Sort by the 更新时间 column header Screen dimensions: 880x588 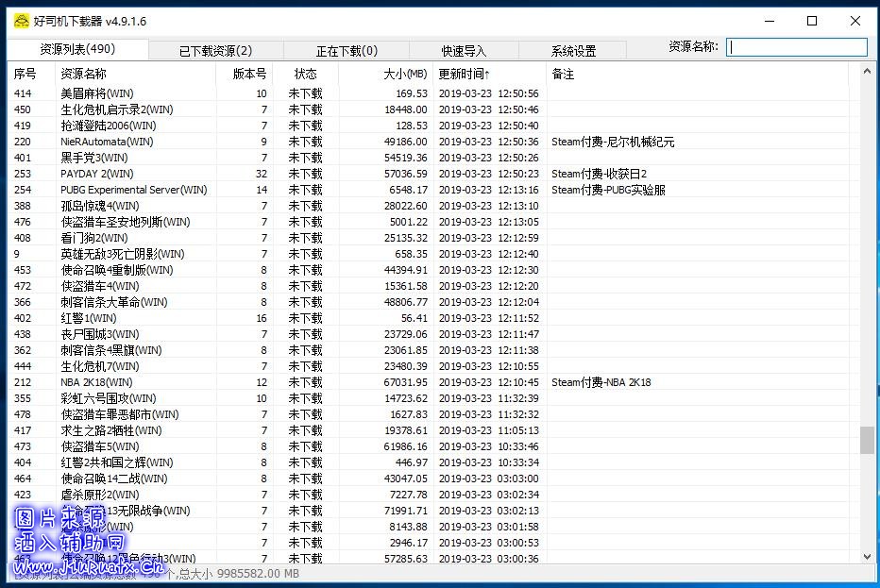(489, 74)
